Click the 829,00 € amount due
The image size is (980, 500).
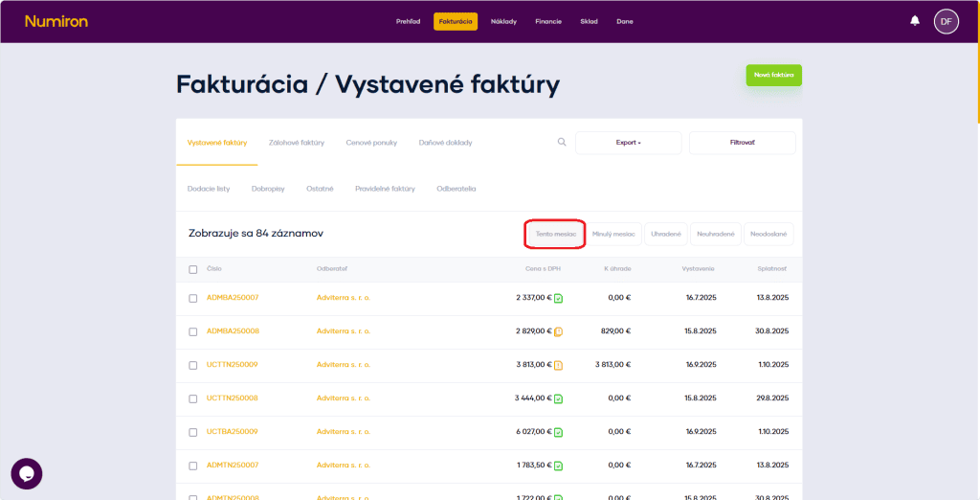[x=613, y=331]
